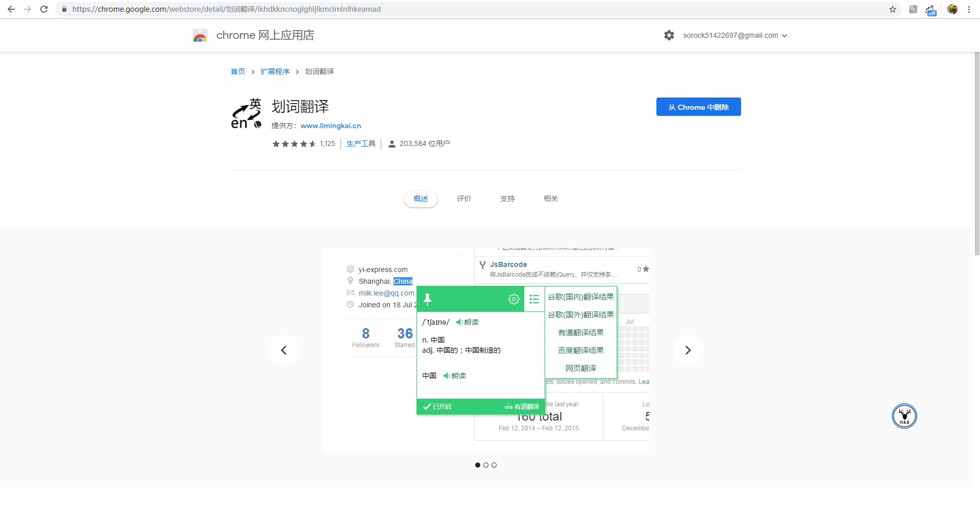Select the first carousel dot

(x=478, y=465)
